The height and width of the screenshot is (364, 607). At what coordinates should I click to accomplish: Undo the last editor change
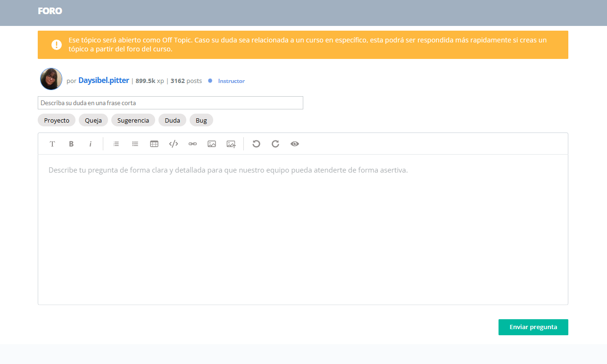[256, 144]
